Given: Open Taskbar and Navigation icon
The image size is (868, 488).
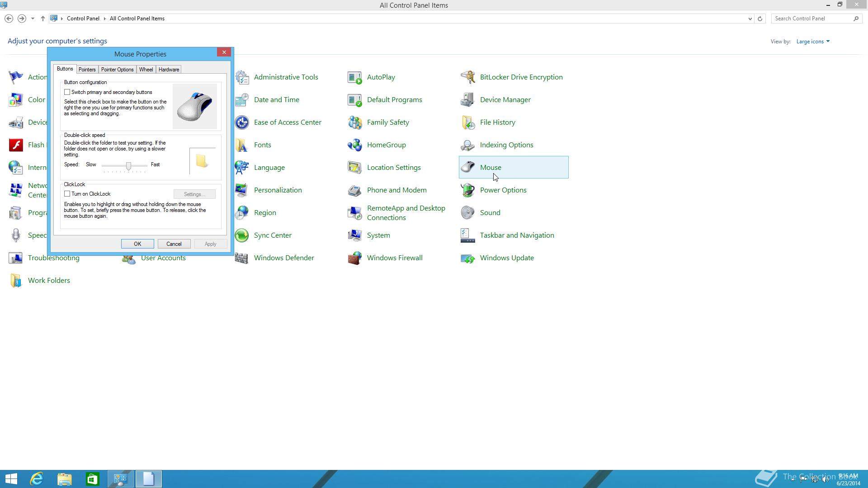Looking at the screenshot, I should click(468, 235).
